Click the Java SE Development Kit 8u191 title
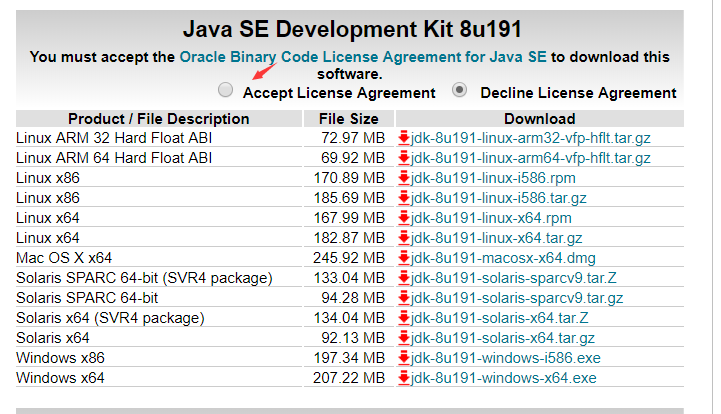The image size is (721, 414). click(352, 29)
